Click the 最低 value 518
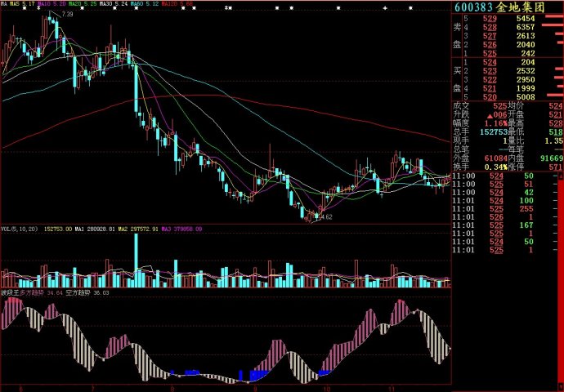 coord(556,132)
